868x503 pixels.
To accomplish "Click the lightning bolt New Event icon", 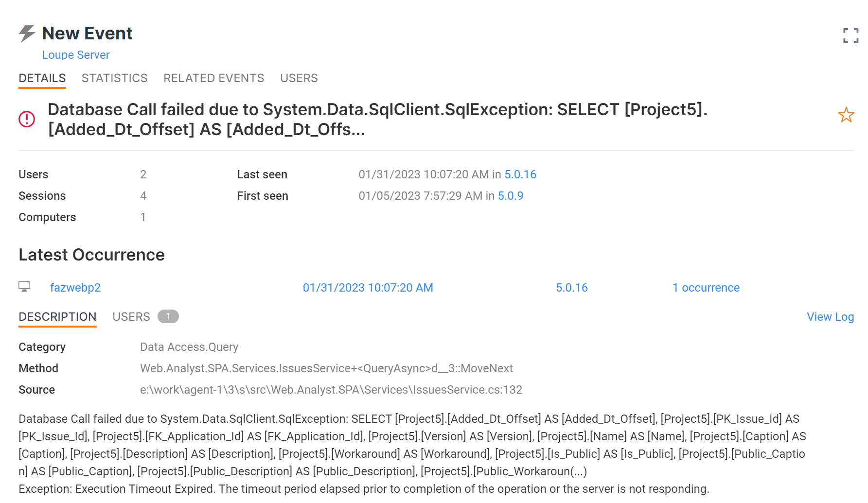I will point(27,34).
